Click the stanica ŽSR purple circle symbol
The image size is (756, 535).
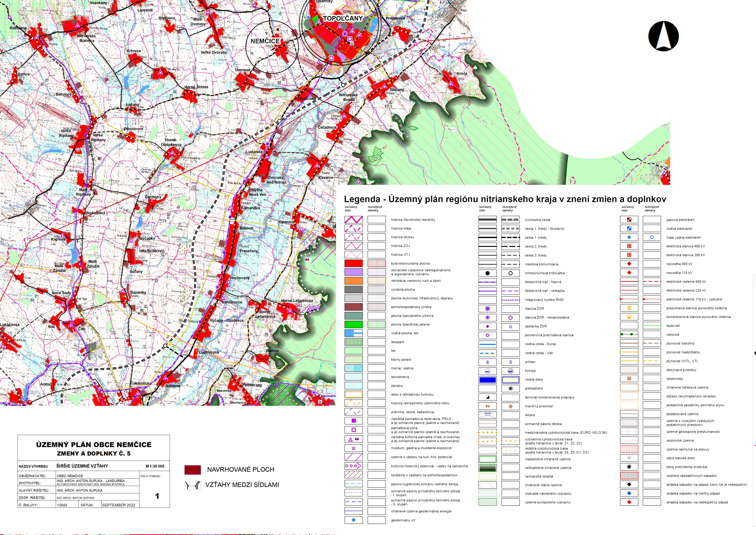487,309
